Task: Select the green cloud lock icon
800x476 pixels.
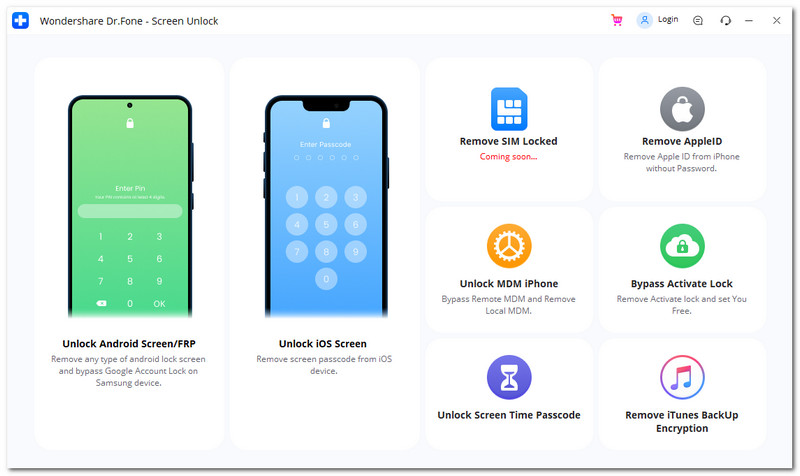Action: tap(682, 246)
